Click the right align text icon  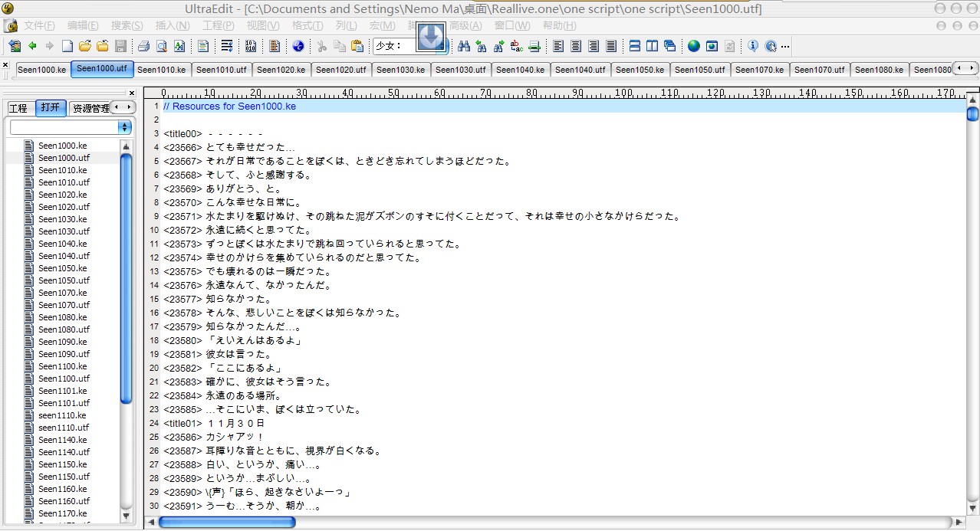594,46
